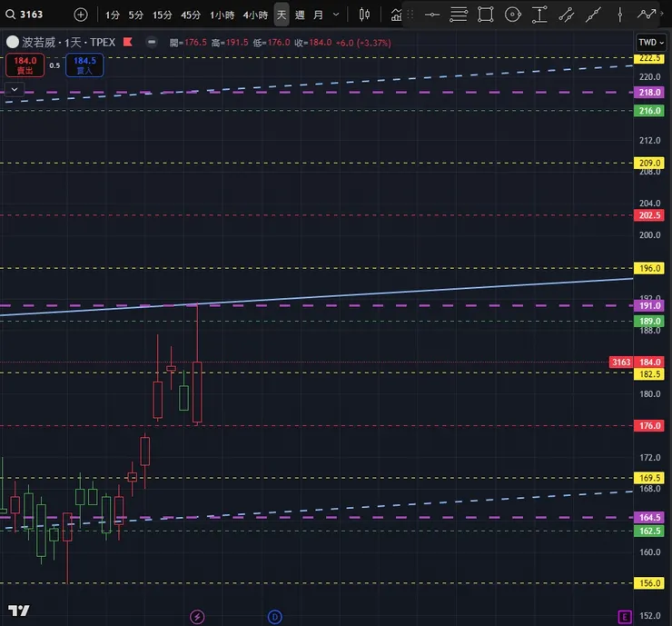Click the 169.5 yellow price label
Image resolution: width=672 pixels, height=626 pixels.
[649, 478]
